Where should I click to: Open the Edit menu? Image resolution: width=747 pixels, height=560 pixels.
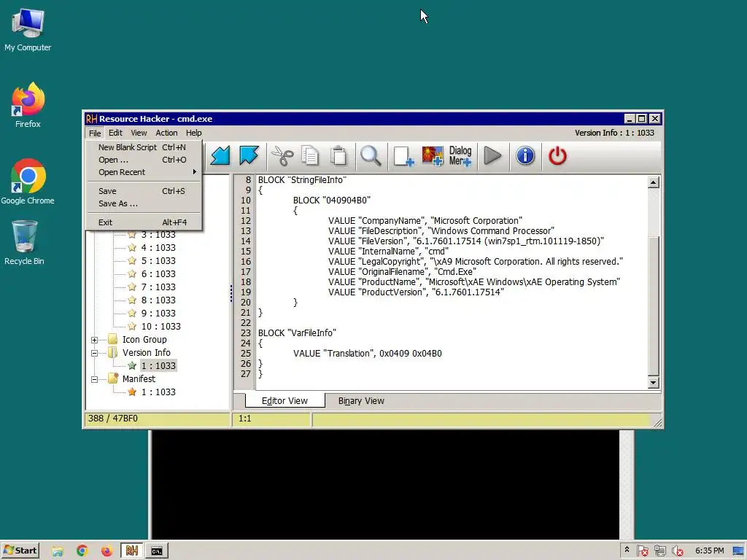pos(115,133)
